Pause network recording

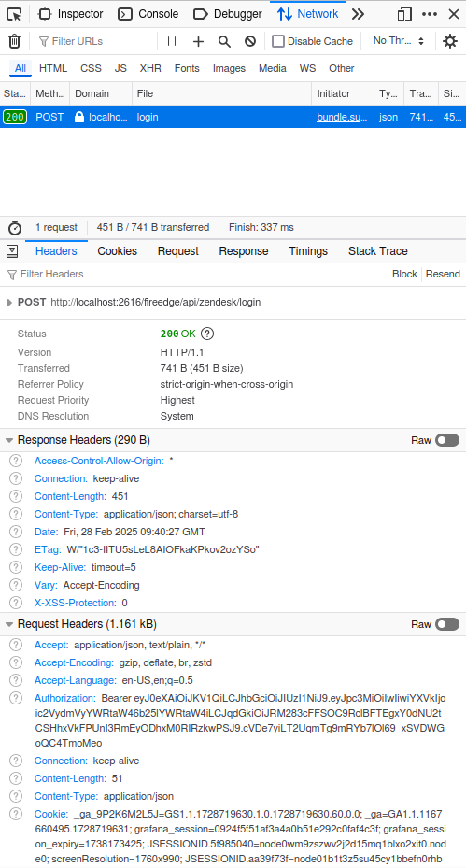pos(172,41)
